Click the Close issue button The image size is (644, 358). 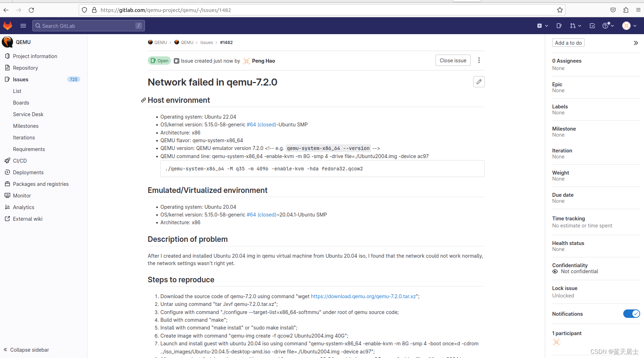pyautogui.click(x=453, y=61)
